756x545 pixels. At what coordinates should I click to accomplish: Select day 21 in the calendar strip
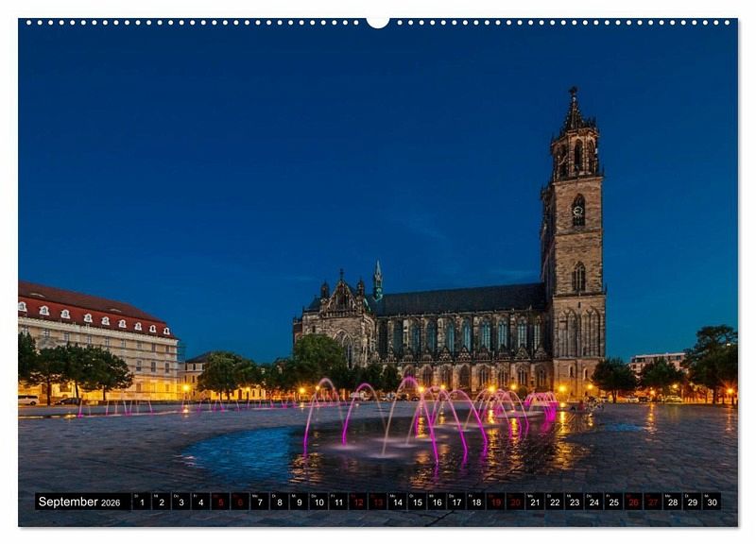pyautogui.click(x=535, y=502)
